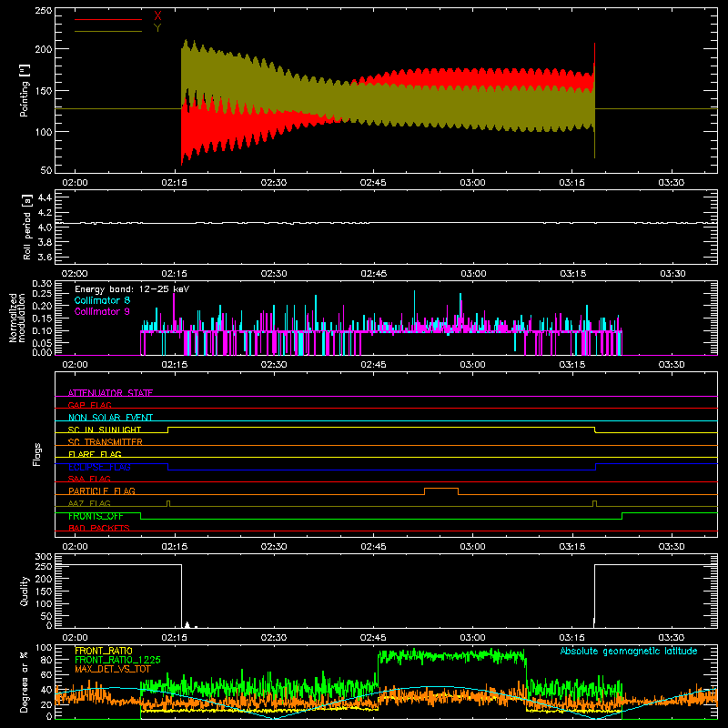Click the 3.6 tick on Roll period axis

click(45, 257)
